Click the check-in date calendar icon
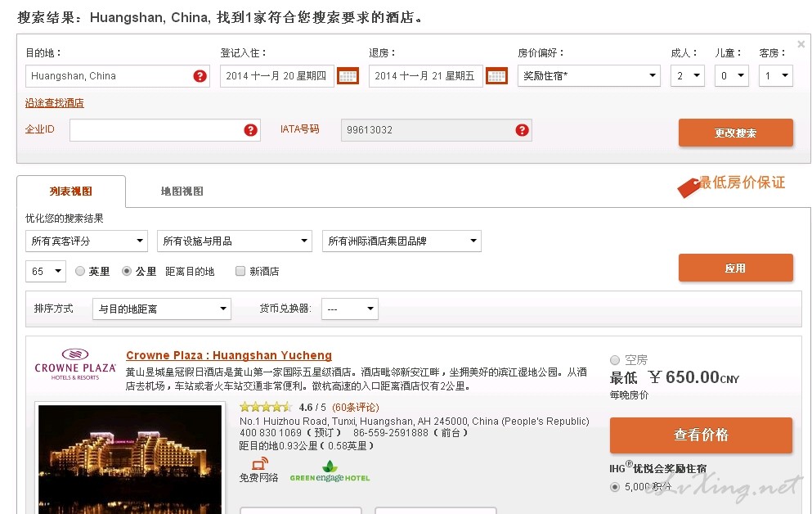812x514 pixels. pyautogui.click(x=348, y=76)
